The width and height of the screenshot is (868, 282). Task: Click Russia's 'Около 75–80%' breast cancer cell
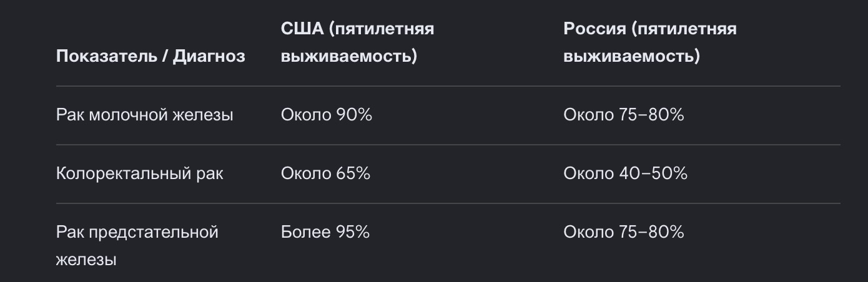pyautogui.click(x=624, y=115)
